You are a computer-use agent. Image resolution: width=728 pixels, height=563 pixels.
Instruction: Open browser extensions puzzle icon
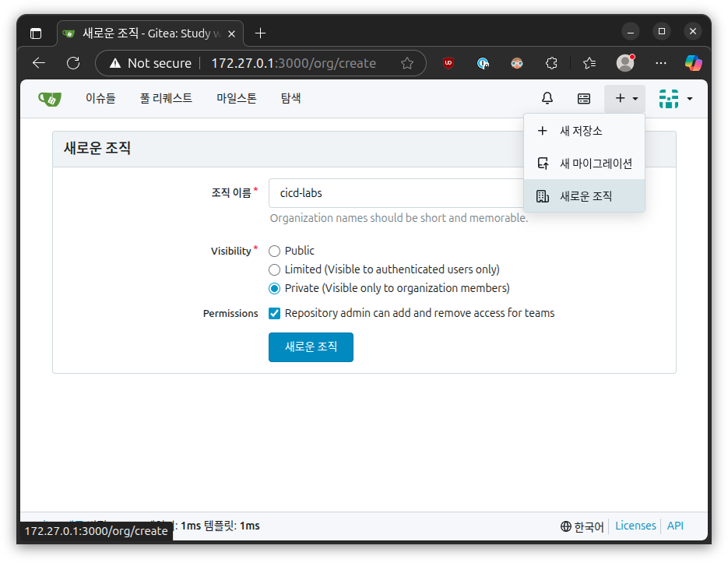pos(551,63)
